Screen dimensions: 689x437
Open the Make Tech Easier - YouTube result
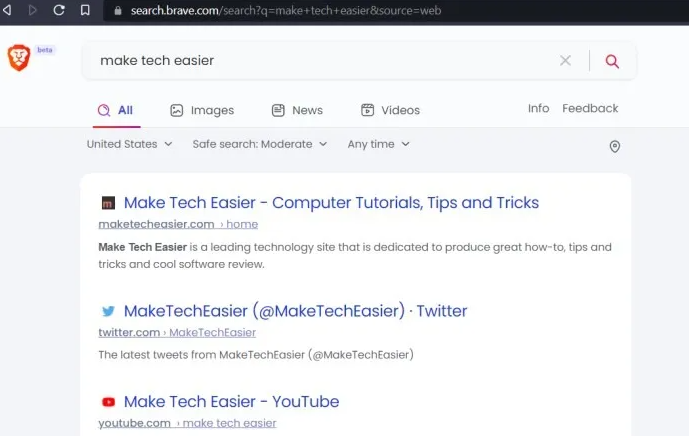click(232, 401)
